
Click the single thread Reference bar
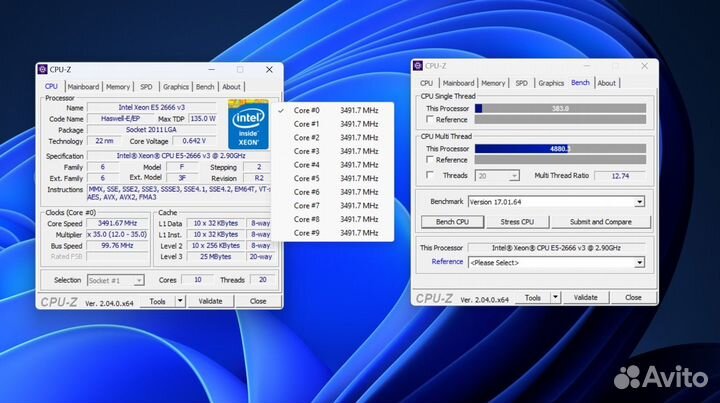point(560,119)
